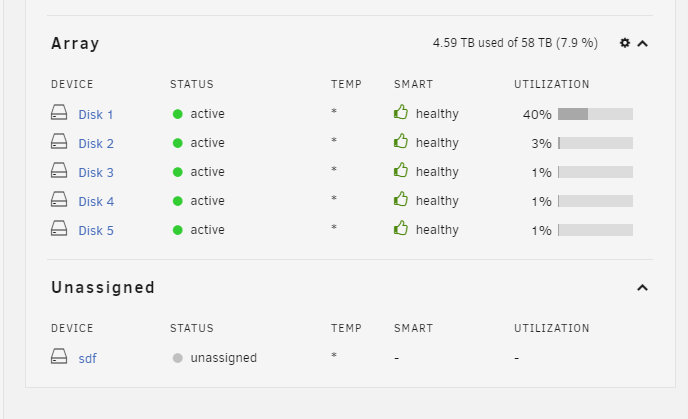Collapse the Array section chevron
The width and height of the screenshot is (688, 419).
(642, 43)
